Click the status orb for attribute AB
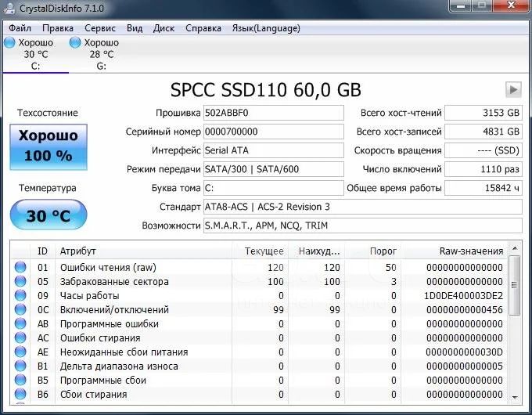Image resolution: width=532 pixels, height=415 pixels. click(x=20, y=323)
